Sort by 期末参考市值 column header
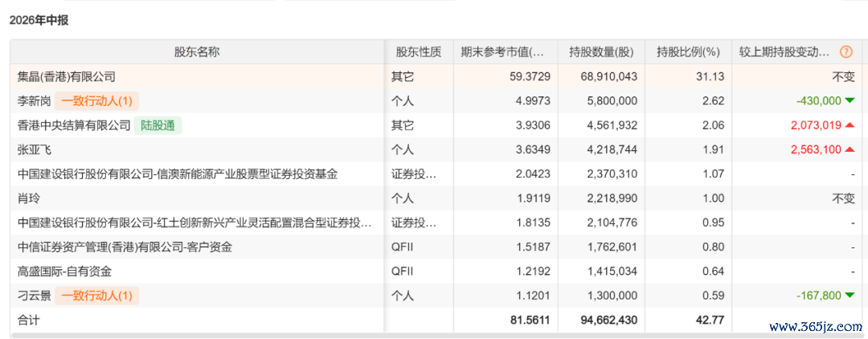Image resolution: width=868 pixels, height=339 pixels. 502,52
